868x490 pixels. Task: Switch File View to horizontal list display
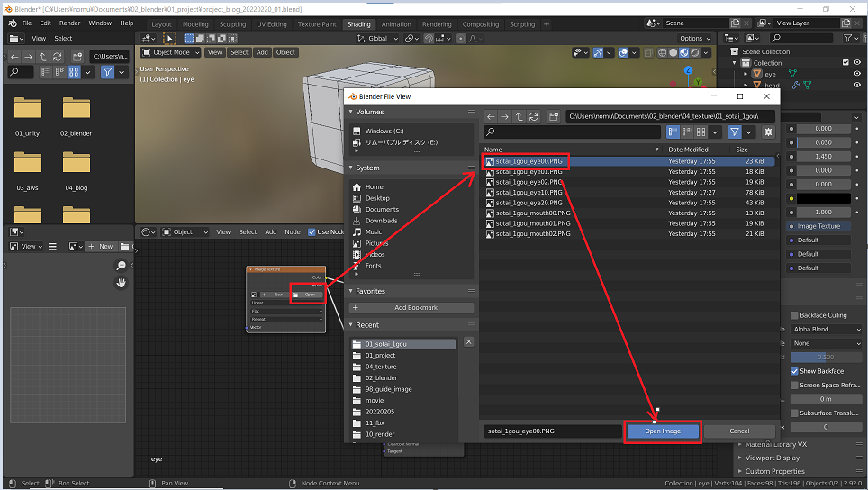(686, 132)
